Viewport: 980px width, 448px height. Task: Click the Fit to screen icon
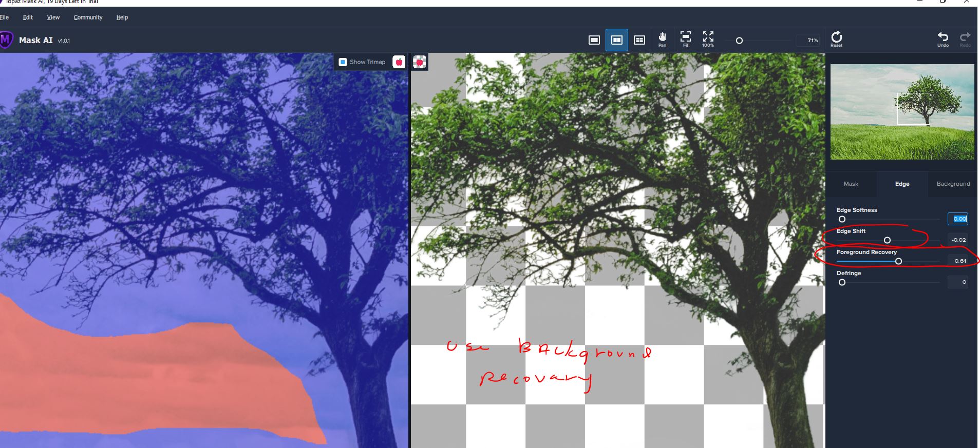[x=685, y=38]
